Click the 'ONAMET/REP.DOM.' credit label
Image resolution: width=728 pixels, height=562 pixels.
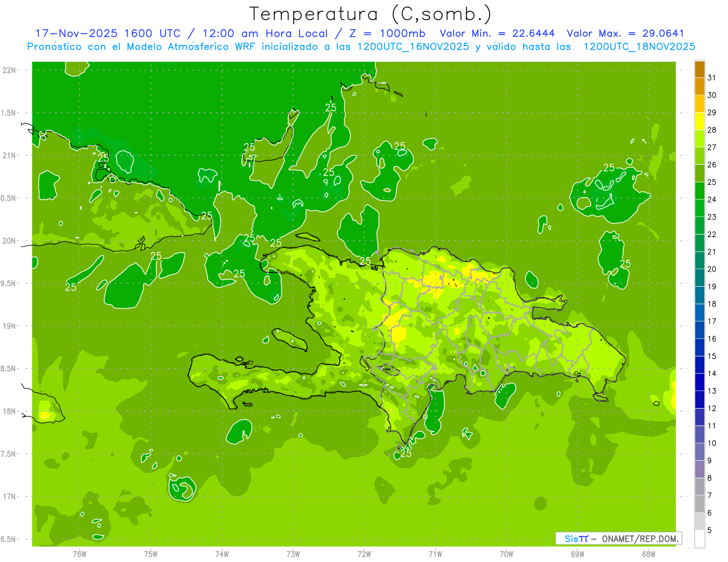(x=640, y=538)
